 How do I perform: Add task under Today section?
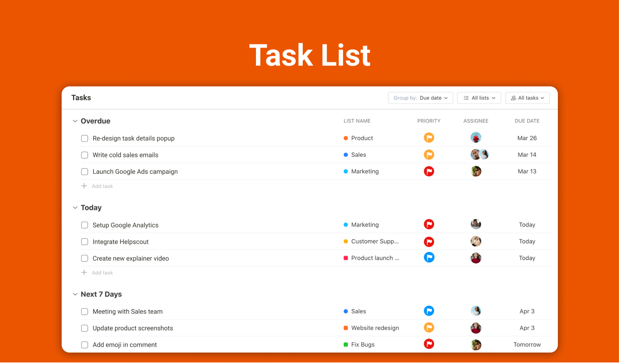click(102, 273)
